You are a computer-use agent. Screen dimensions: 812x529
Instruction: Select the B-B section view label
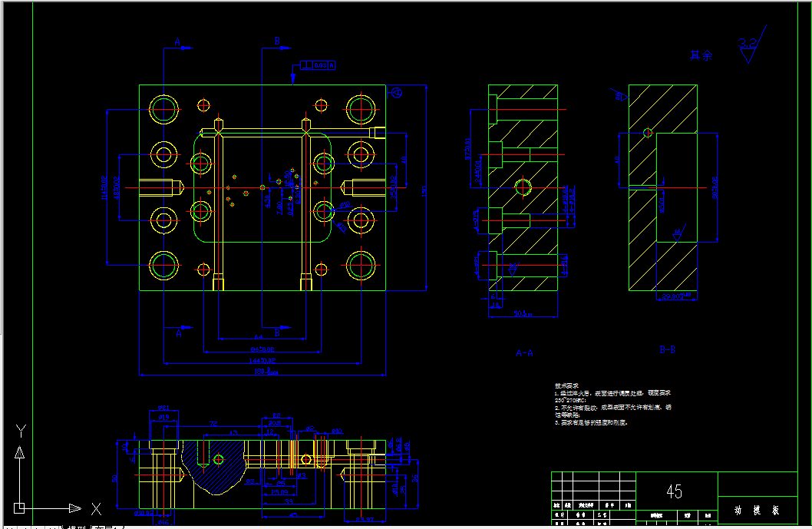[668, 350]
